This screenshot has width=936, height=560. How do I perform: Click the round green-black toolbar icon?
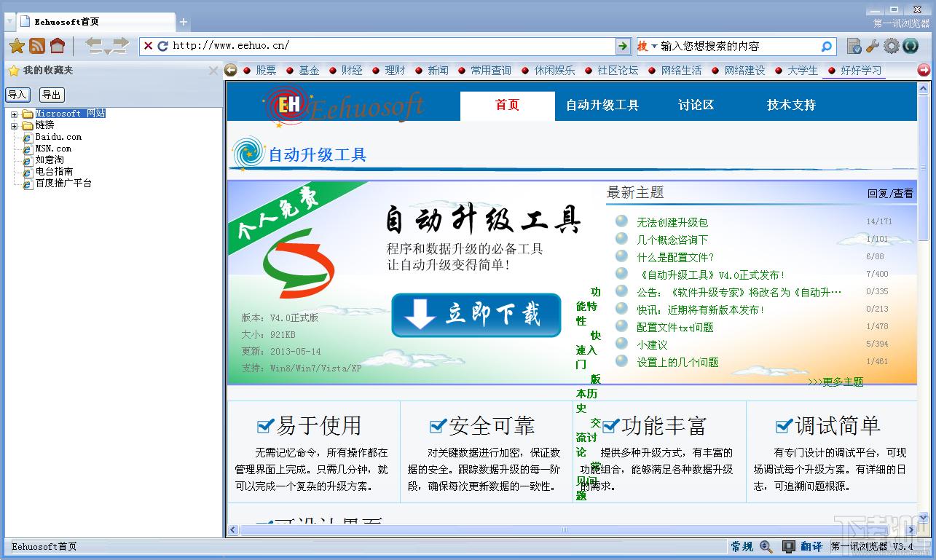(x=911, y=46)
